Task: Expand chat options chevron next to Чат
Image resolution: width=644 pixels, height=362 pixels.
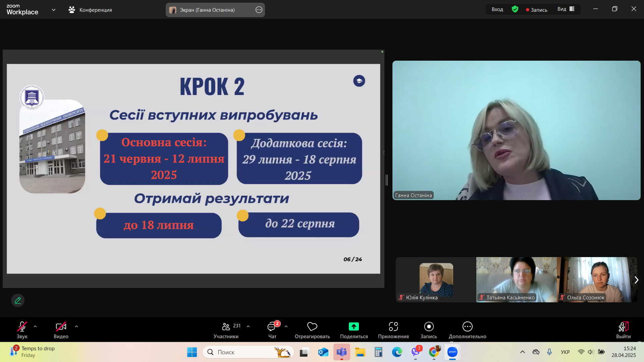Action: tap(286, 326)
